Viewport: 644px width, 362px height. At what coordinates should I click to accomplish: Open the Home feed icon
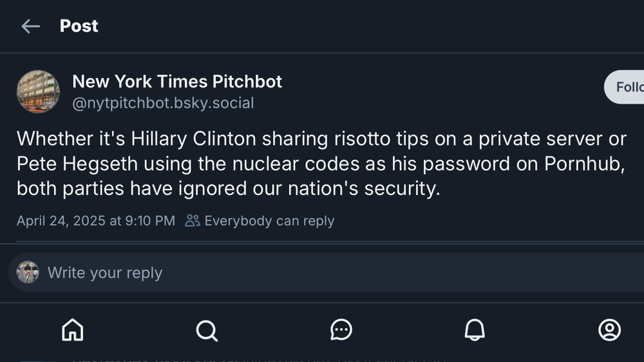[72, 330]
